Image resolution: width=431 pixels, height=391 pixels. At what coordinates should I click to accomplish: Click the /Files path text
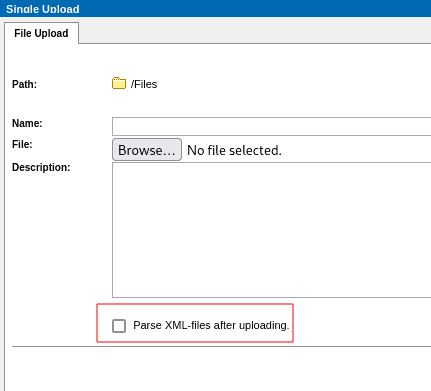coord(144,84)
